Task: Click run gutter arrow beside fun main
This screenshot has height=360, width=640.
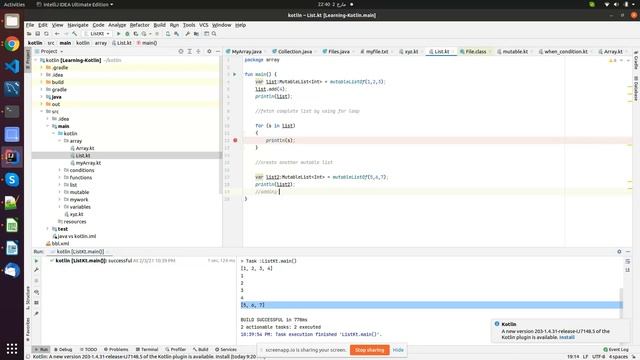Action: [x=235, y=74]
